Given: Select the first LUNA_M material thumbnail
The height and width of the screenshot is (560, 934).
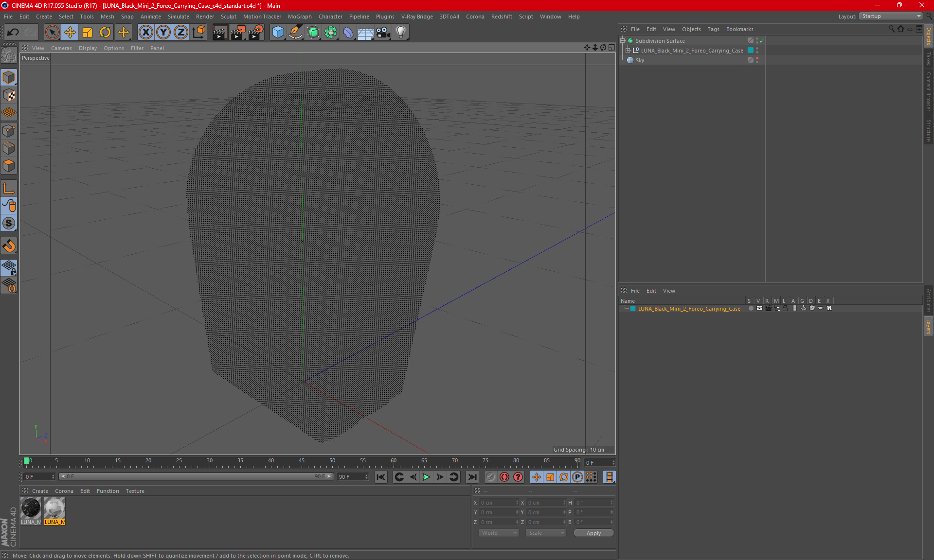Looking at the screenshot, I should [31, 511].
